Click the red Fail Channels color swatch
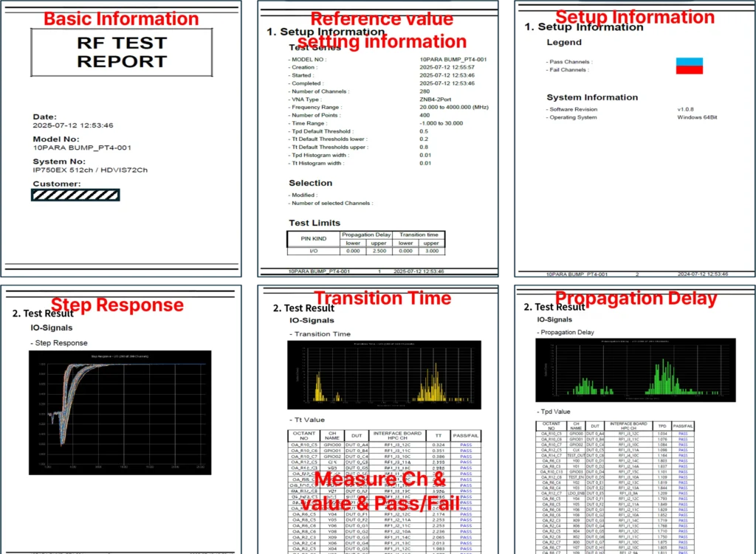The width and height of the screenshot is (756, 554). tap(689, 70)
